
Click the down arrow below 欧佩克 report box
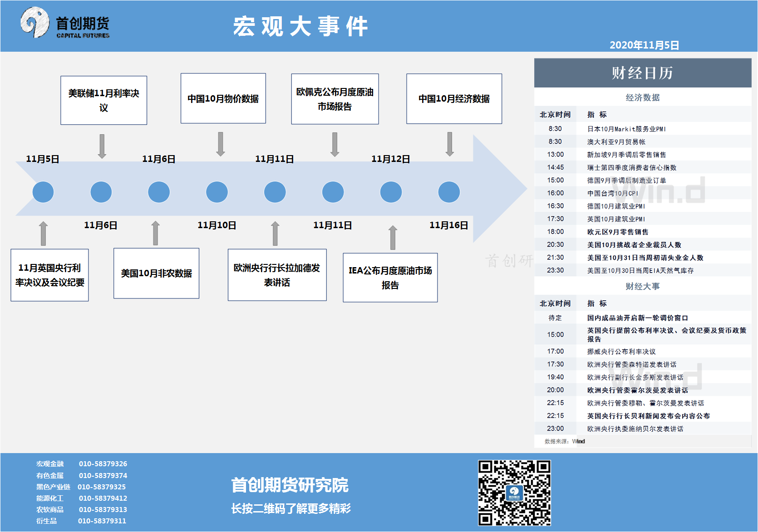coord(335,145)
